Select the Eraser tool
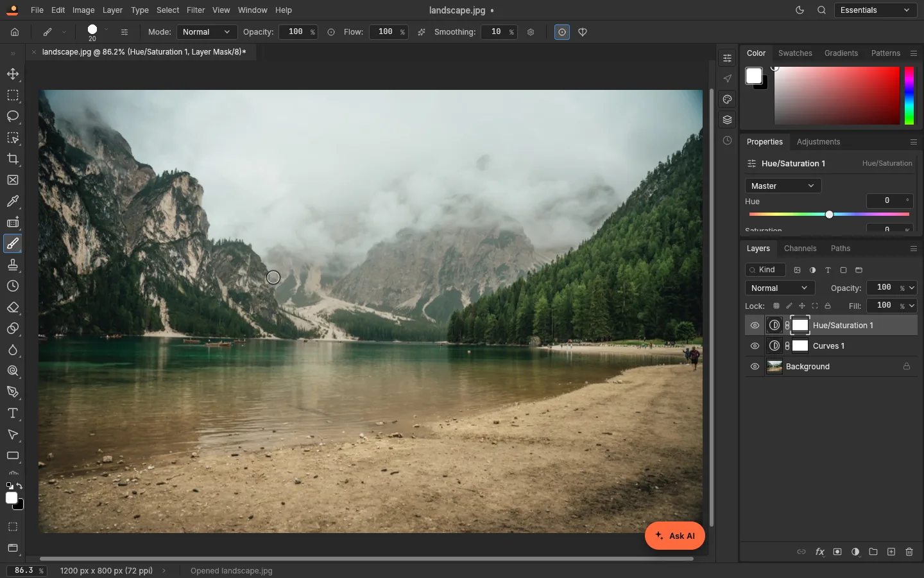Image resolution: width=924 pixels, height=578 pixels. point(13,307)
